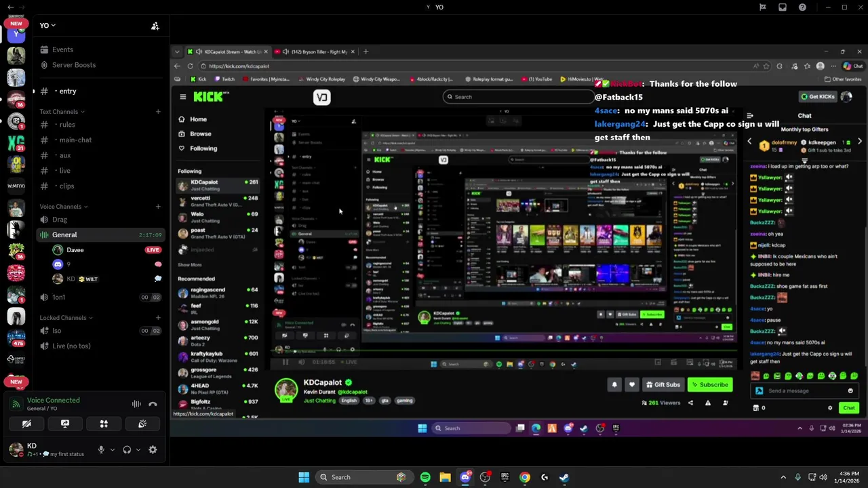The image size is (868, 488).
Task: Open Google Chrome from the taskbar
Action: [525, 477]
